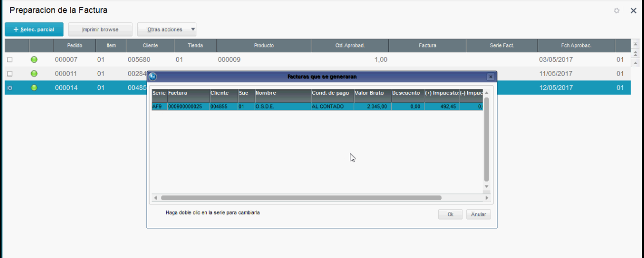The height and width of the screenshot is (258, 644).
Task: Click the blue globe icon in the dialog title bar
Action: click(152, 76)
